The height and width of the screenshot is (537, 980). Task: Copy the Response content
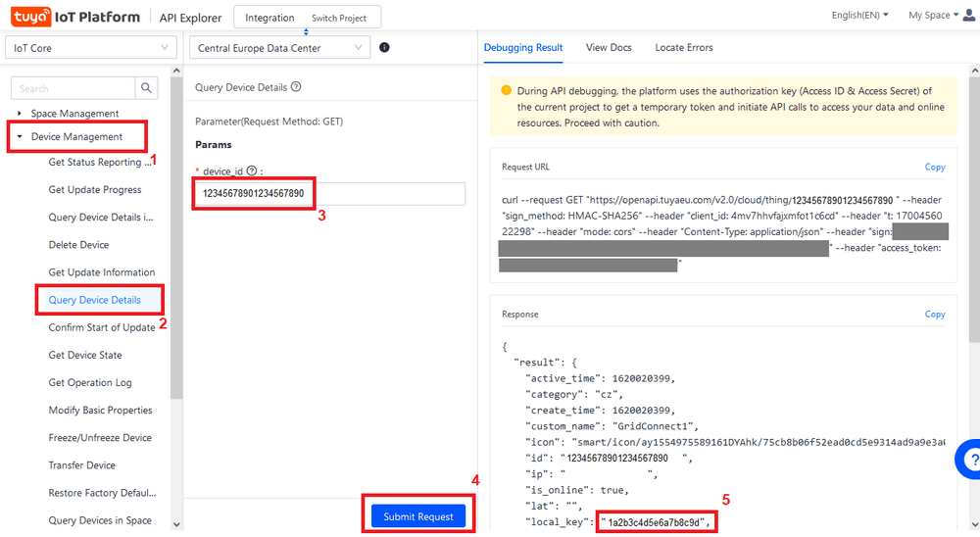[x=935, y=314]
